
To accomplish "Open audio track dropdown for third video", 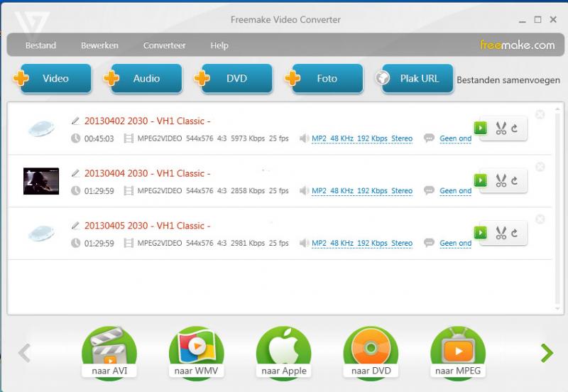I will coord(362,244).
